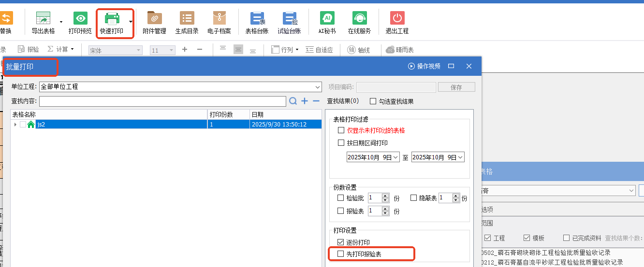The image size is (644, 267).
Task: Click the 生成目录 icon
Action: coord(187,19)
